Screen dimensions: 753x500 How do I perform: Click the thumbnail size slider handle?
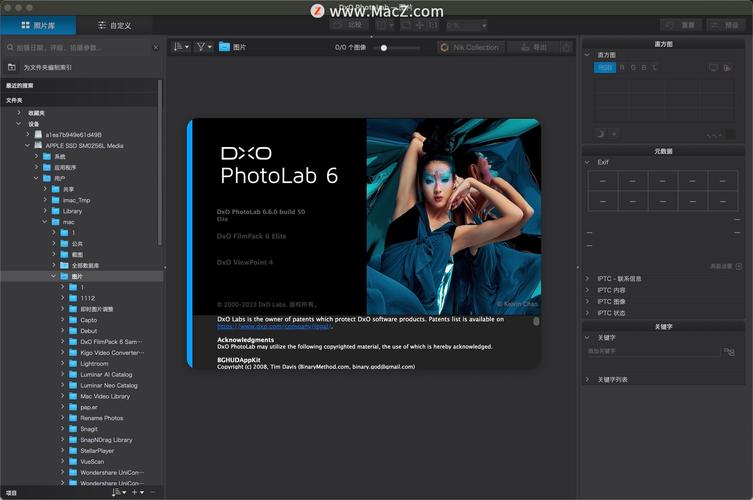[x=384, y=48]
